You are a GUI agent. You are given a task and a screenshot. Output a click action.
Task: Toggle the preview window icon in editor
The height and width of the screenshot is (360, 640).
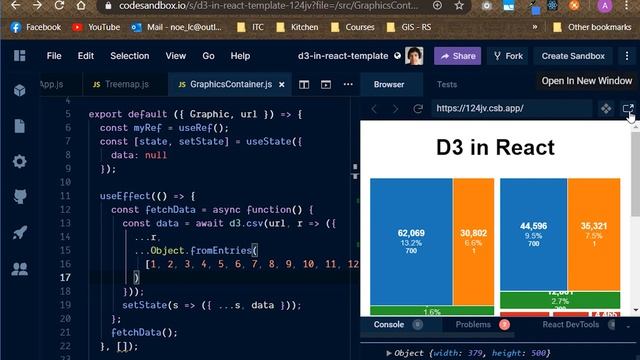coord(326,84)
